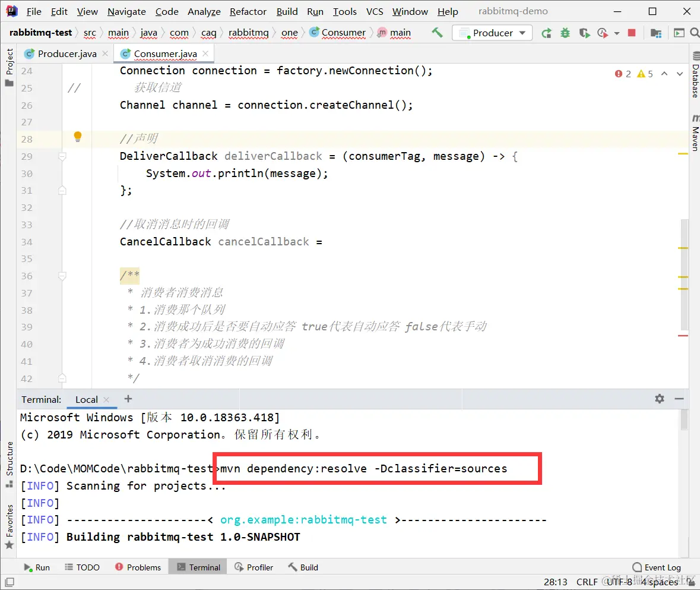Collapse the lambda fold at line 29
This screenshot has width=700, height=590.
tap(62, 156)
